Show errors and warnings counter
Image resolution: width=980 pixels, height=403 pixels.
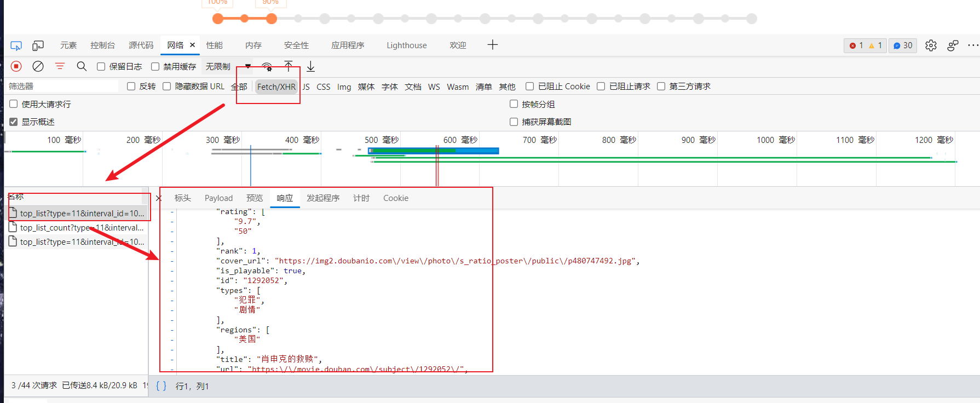pos(866,45)
